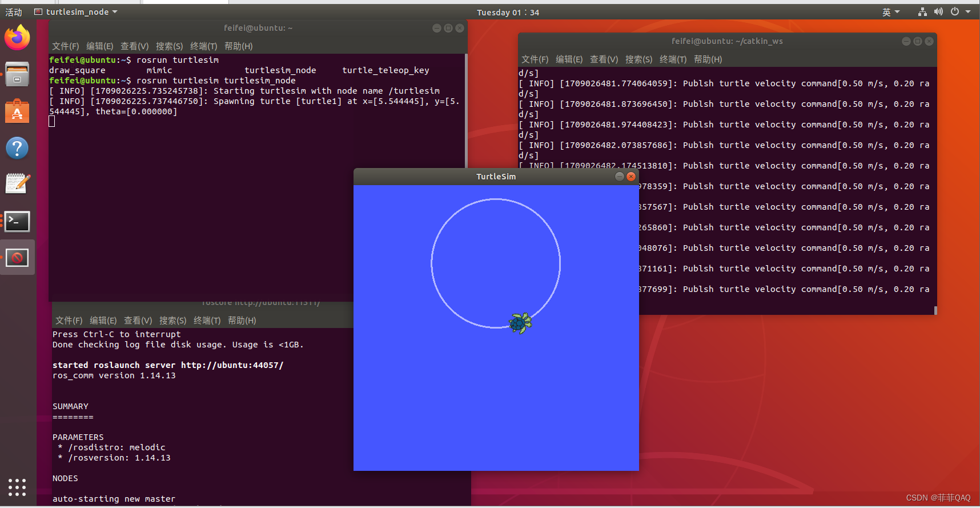Click 'ros_comm version 1.14.13' line
Image resolution: width=980 pixels, height=508 pixels.
click(114, 375)
